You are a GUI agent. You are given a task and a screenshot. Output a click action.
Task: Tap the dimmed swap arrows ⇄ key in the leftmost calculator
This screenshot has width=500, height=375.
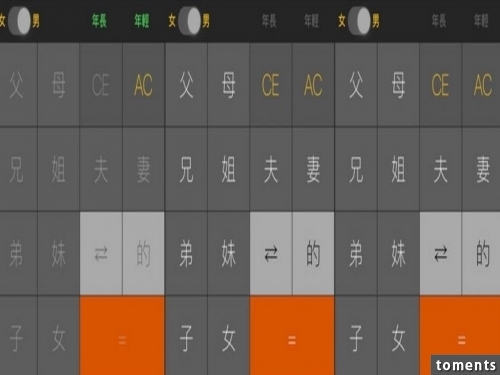point(101,253)
